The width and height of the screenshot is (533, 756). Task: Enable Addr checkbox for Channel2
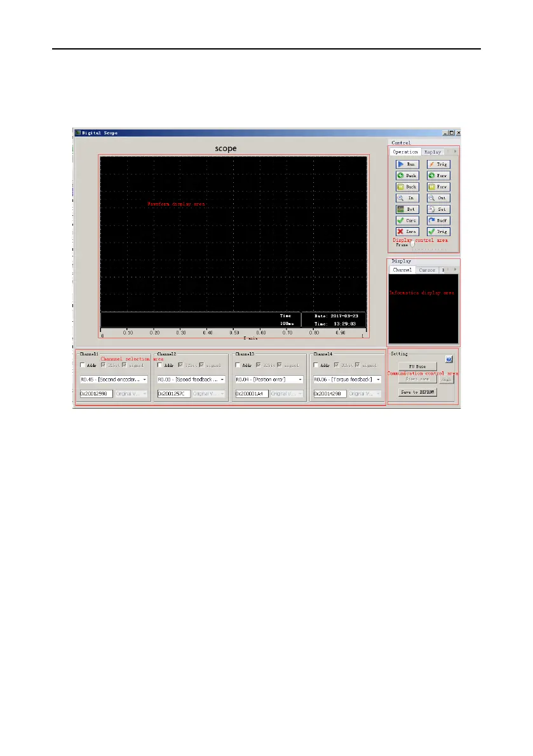coord(159,365)
